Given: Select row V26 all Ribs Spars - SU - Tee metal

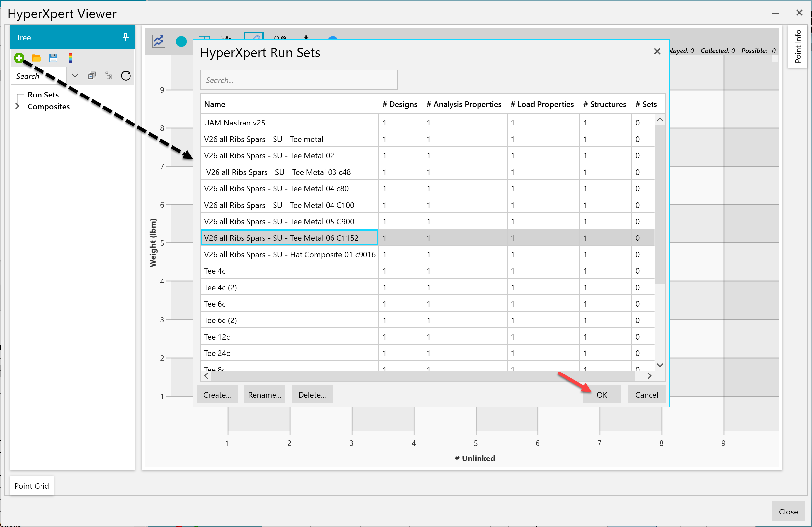Looking at the screenshot, I should pyautogui.click(x=427, y=139).
